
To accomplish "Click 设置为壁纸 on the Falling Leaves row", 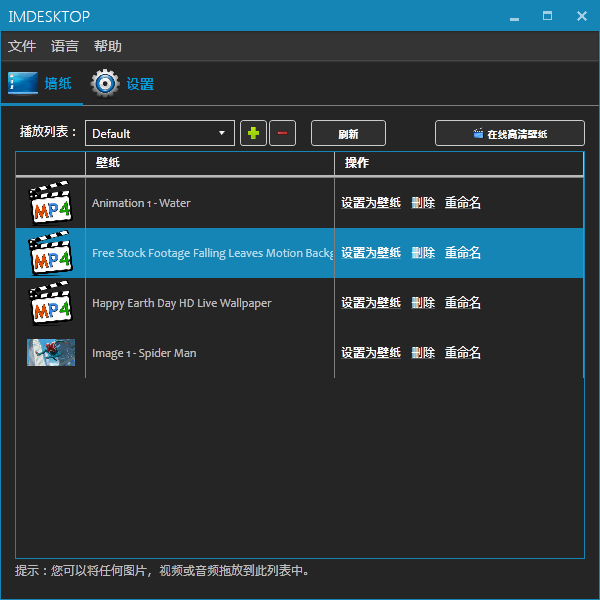I will coord(370,253).
